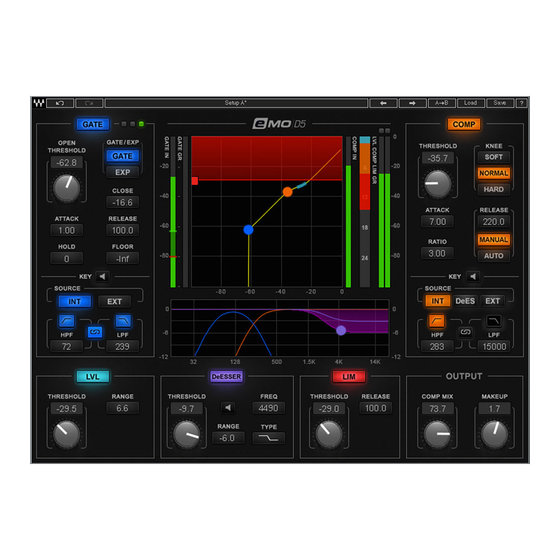Toggle the LVL leveler section
Image resolution: width=560 pixels, height=560 pixels.
coord(92,377)
